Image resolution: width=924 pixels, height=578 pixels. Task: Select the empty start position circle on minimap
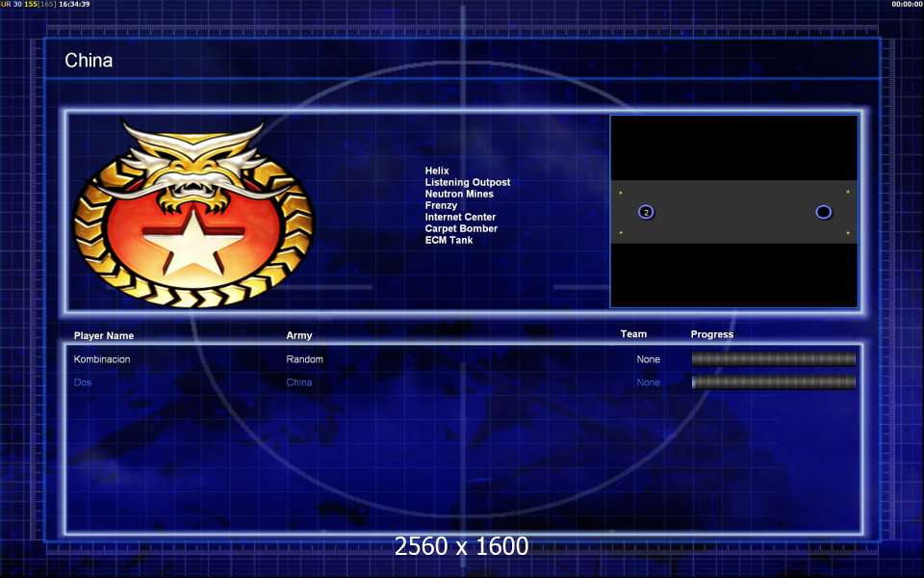823,212
